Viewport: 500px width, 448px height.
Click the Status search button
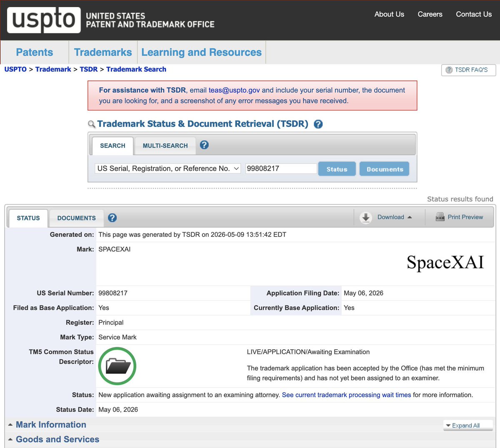pyautogui.click(x=337, y=169)
